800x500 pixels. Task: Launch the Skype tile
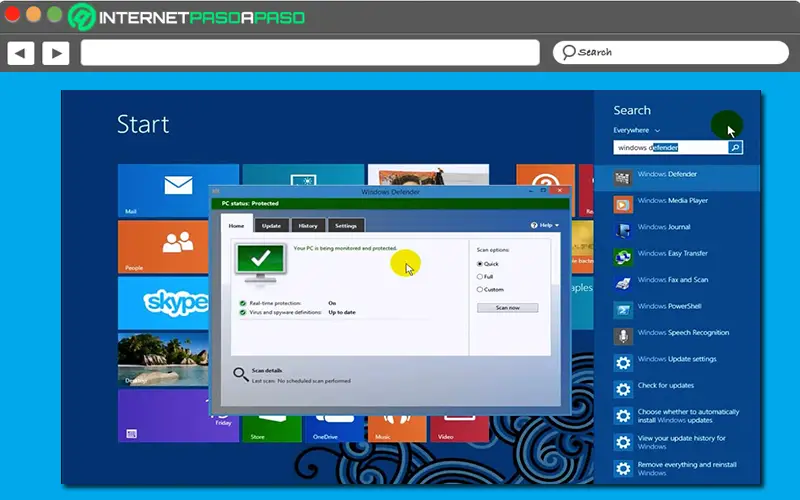(163, 303)
